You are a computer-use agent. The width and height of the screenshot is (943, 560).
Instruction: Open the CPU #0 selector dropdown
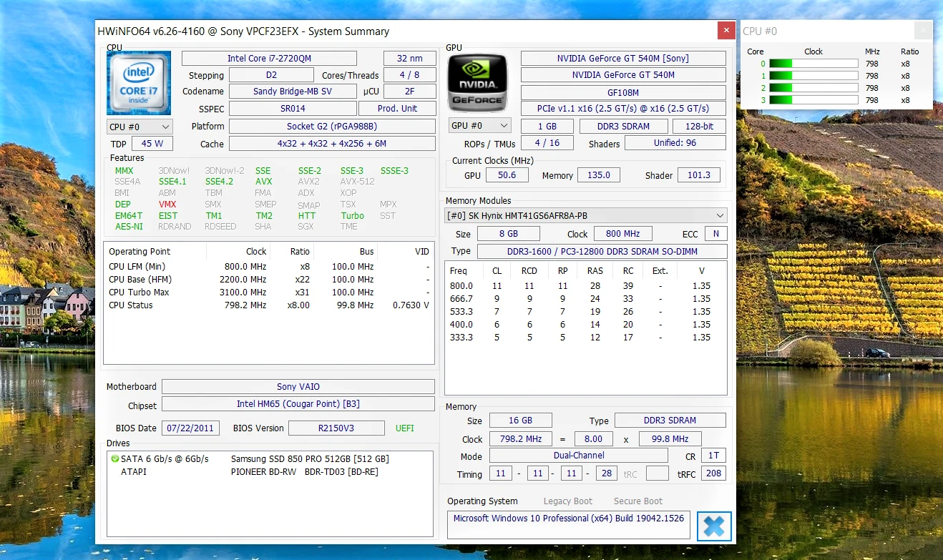click(x=140, y=127)
